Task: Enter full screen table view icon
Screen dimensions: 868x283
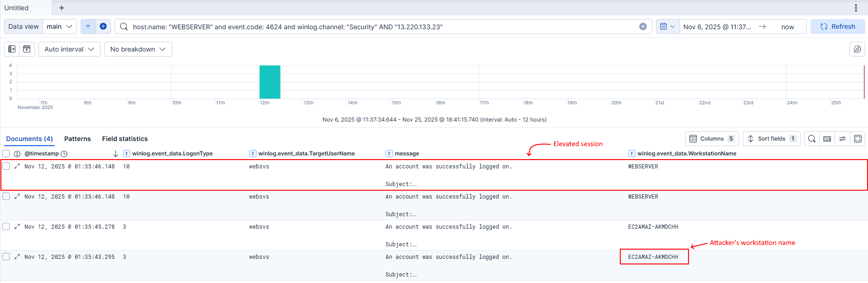Action: coord(858,139)
